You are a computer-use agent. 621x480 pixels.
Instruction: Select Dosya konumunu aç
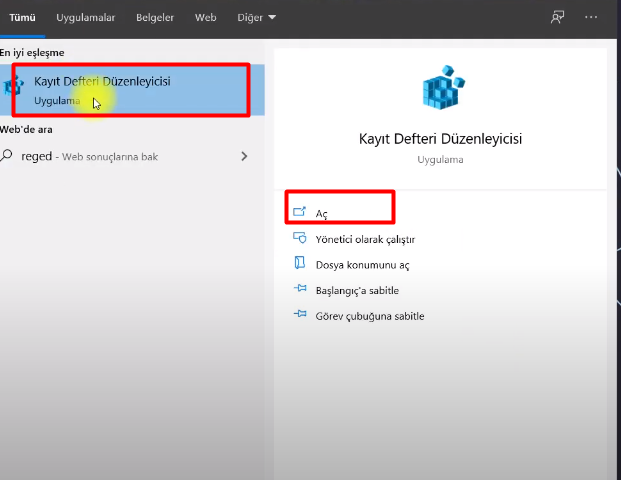[362, 265]
